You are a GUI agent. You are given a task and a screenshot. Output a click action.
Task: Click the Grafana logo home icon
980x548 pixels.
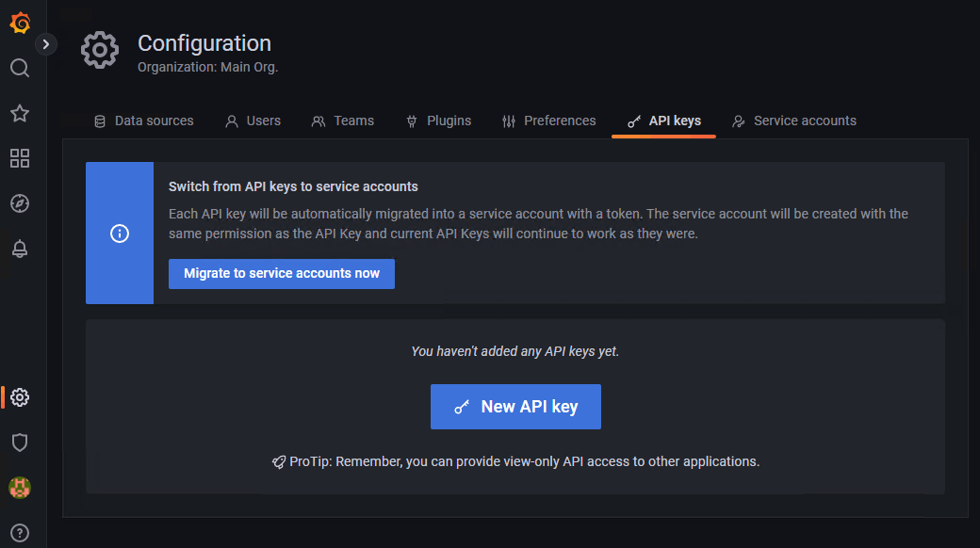pos(20,23)
